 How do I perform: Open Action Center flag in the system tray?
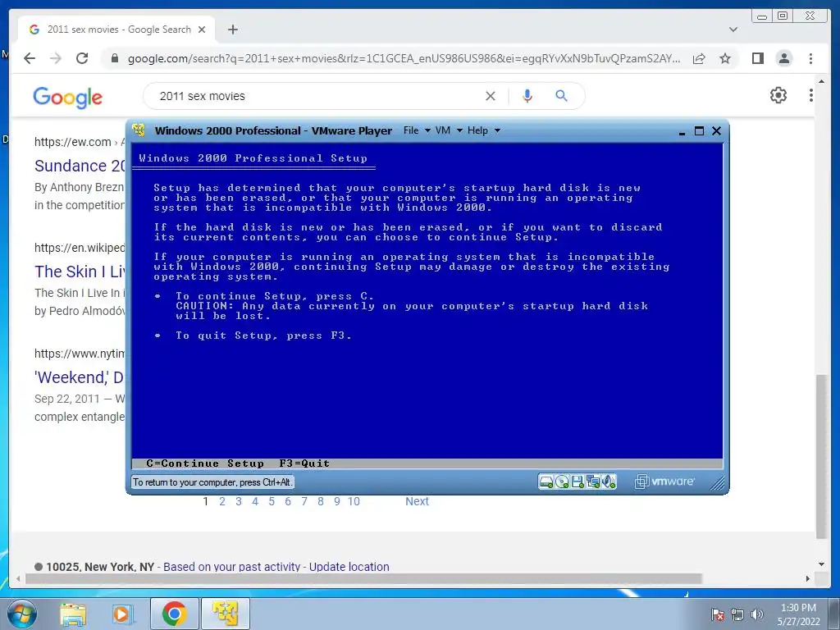click(717, 614)
